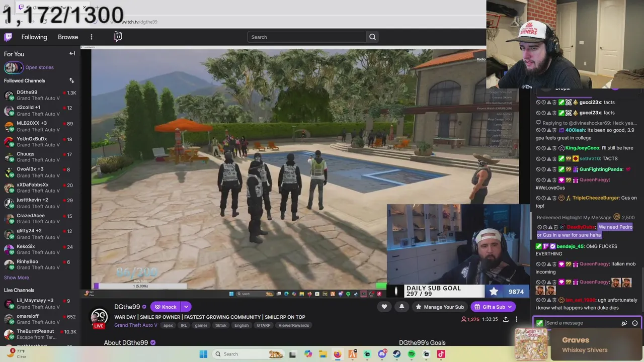Select IRL tag

[184, 325]
